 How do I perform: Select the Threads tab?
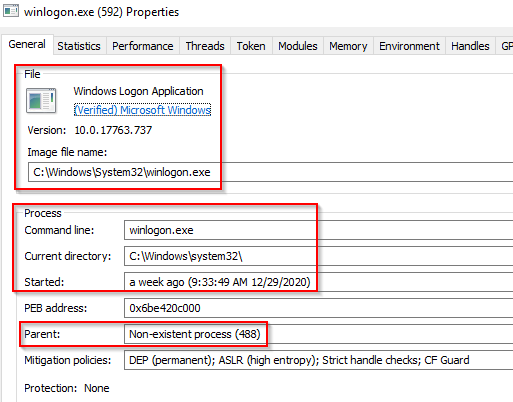click(205, 46)
